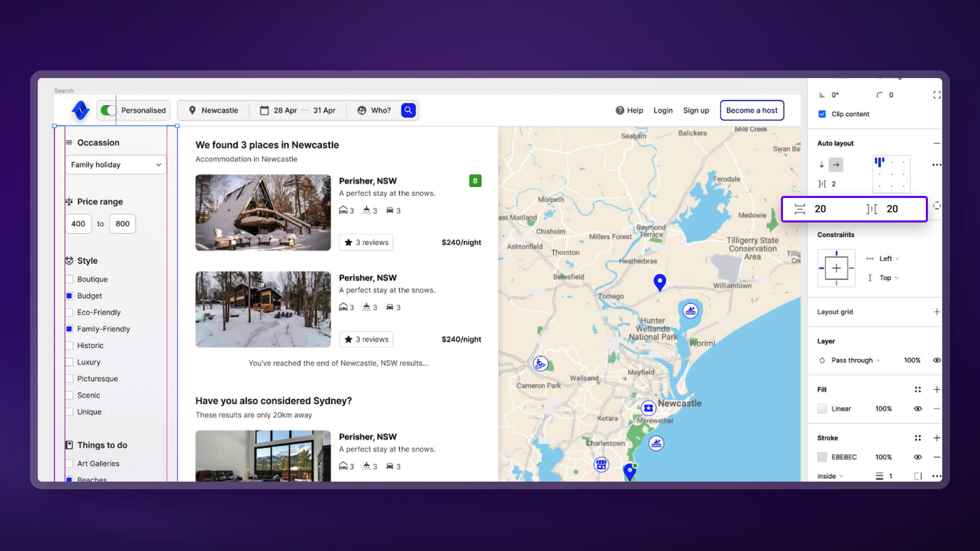Image resolution: width=980 pixels, height=551 pixels.
Task: Toggle the Personalised switch
Action: click(108, 110)
